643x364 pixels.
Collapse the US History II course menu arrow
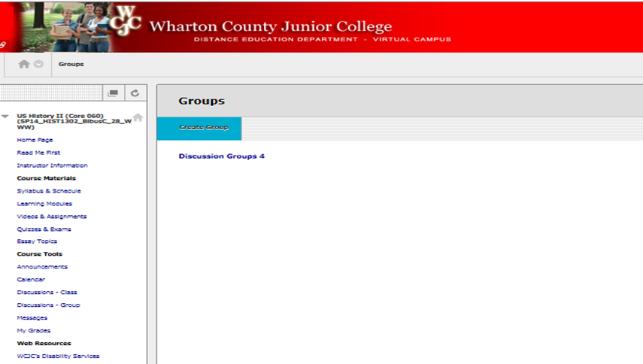5,117
